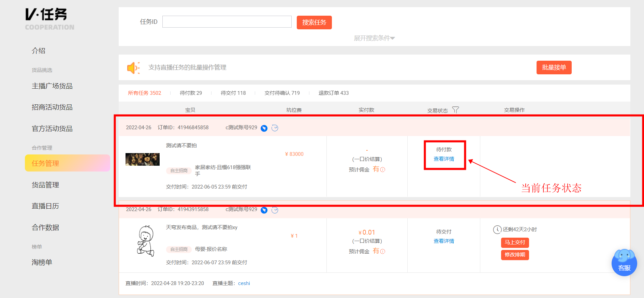The image size is (644, 298).
Task: Click the cartoon child product thumbnail
Action: coord(146,241)
